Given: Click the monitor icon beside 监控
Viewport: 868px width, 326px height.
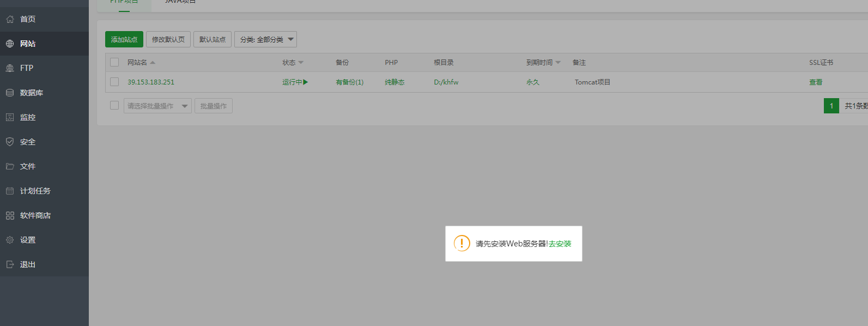Looking at the screenshot, I should [x=10, y=117].
